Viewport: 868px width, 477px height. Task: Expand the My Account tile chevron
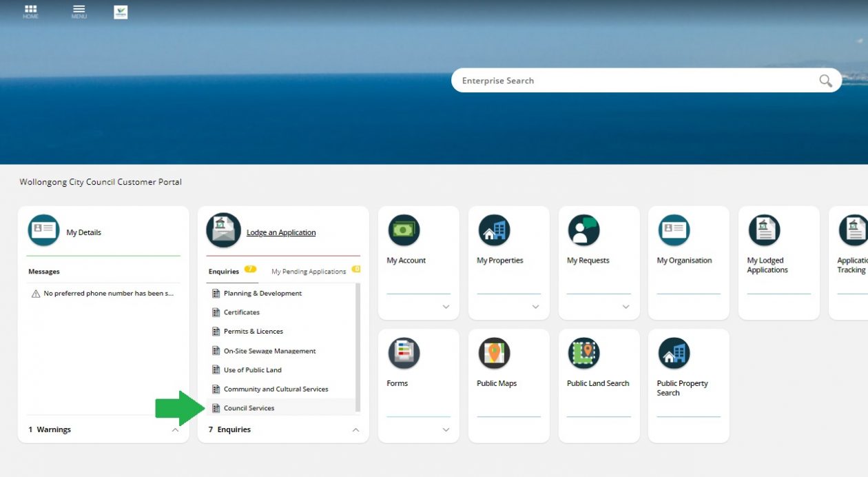coord(446,307)
